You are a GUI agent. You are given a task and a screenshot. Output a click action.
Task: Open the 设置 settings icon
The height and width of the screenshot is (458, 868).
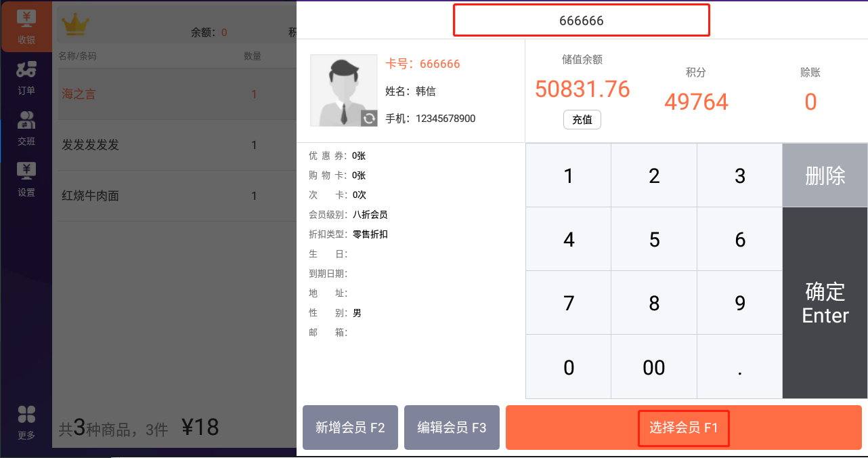[26, 180]
